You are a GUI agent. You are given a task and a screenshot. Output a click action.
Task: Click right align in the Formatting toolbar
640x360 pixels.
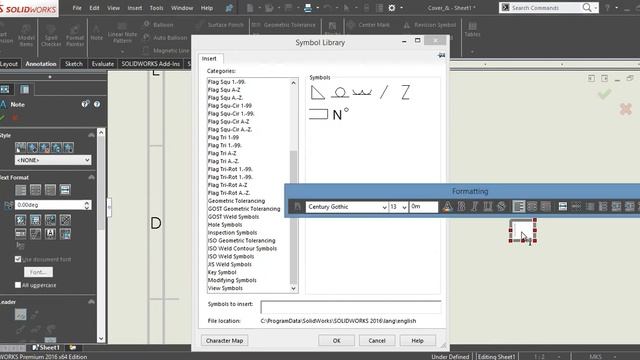tap(546, 207)
